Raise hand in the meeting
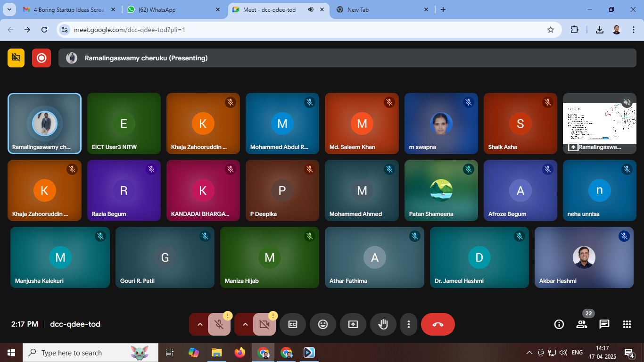Viewport: 644px width, 362px height. coord(383,324)
